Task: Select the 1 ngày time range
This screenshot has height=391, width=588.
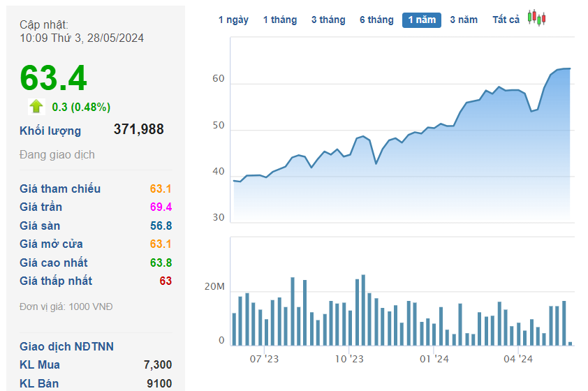Action: point(233,20)
